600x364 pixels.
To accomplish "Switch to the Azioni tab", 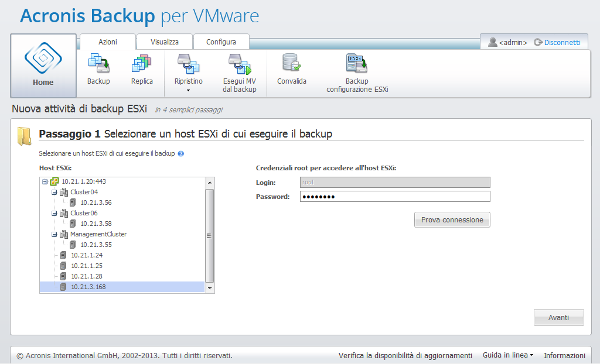I will (x=108, y=42).
